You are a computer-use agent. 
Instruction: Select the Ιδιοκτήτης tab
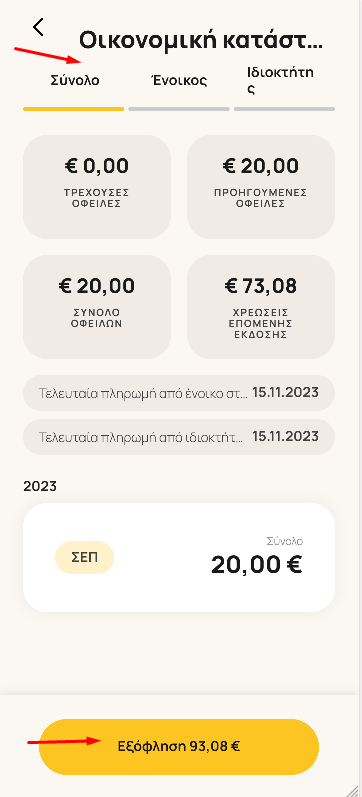tap(280, 80)
